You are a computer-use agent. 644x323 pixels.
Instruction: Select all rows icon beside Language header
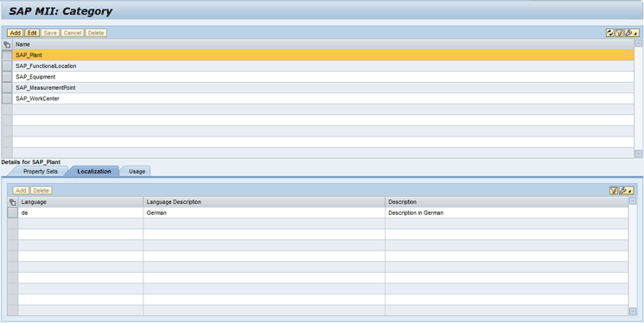pyautogui.click(x=13, y=202)
